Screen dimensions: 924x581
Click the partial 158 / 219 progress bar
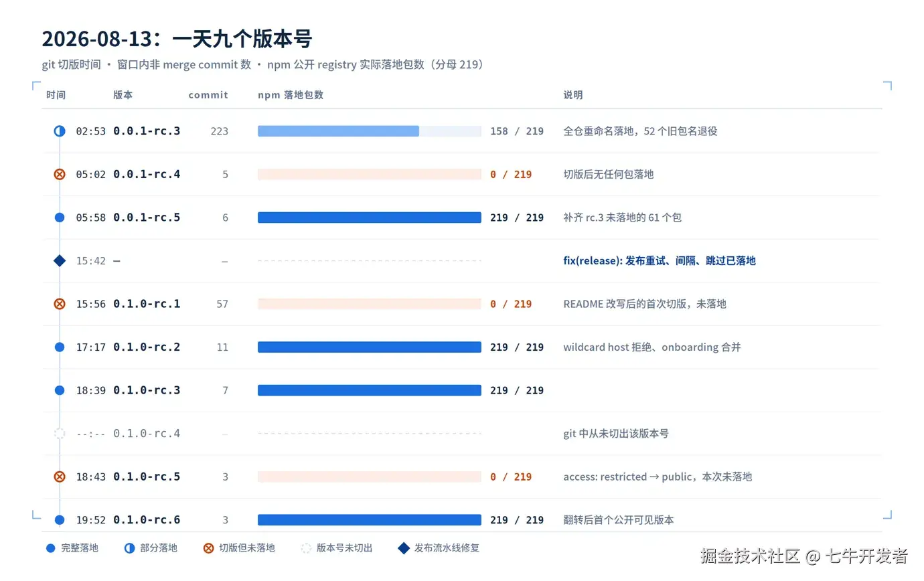coord(370,131)
